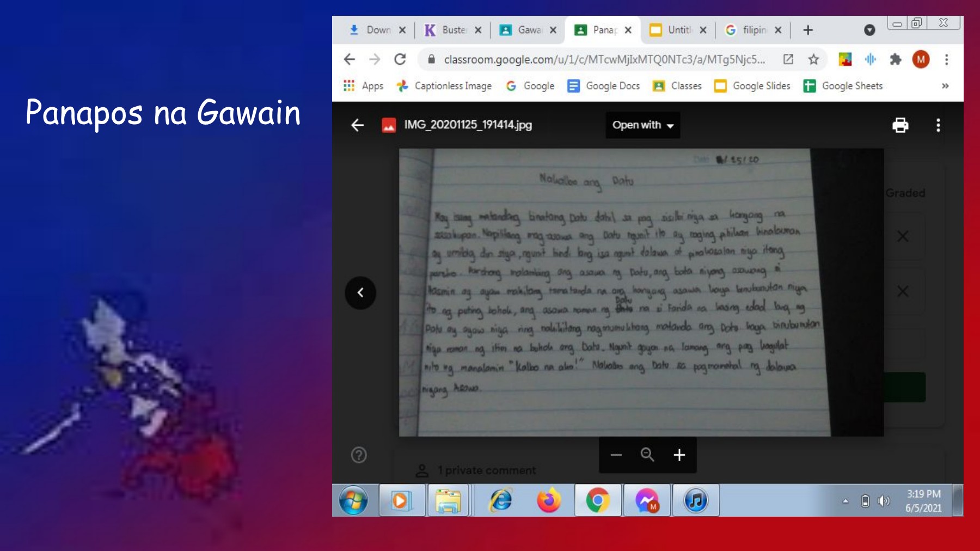Open the viewer's three-dot more options menu
Screen dimensions: 980x551
click(x=938, y=125)
